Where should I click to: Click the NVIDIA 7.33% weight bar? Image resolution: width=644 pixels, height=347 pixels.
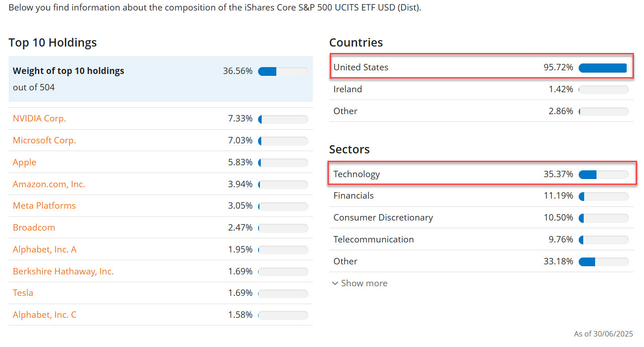(283, 119)
